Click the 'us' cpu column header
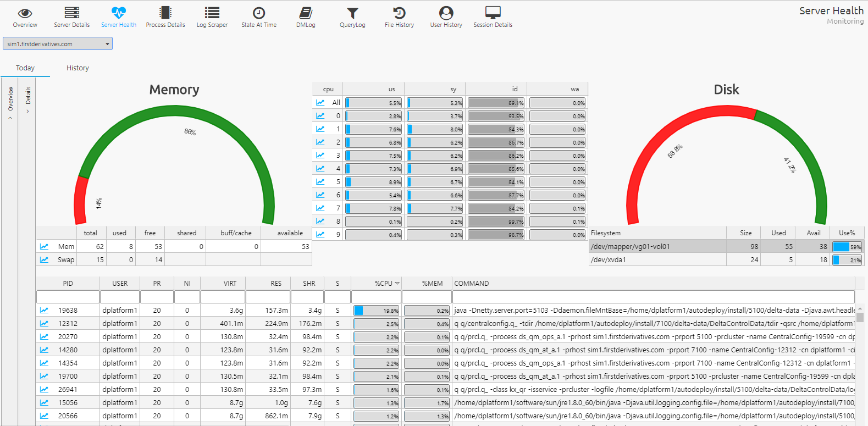Screen dimensions: 868x426 [x=374, y=89]
